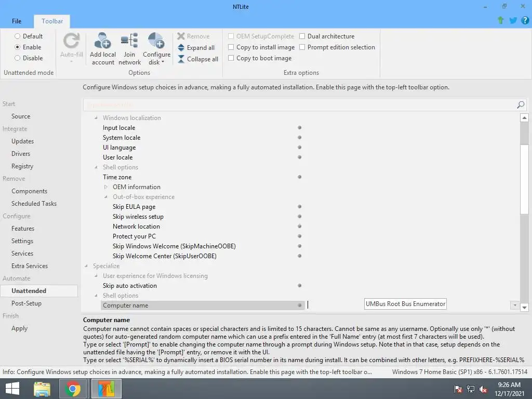Image resolution: width=532 pixels, height=399 pixels.
Task: Open the blue Help question icon
Action: [525, 20]
